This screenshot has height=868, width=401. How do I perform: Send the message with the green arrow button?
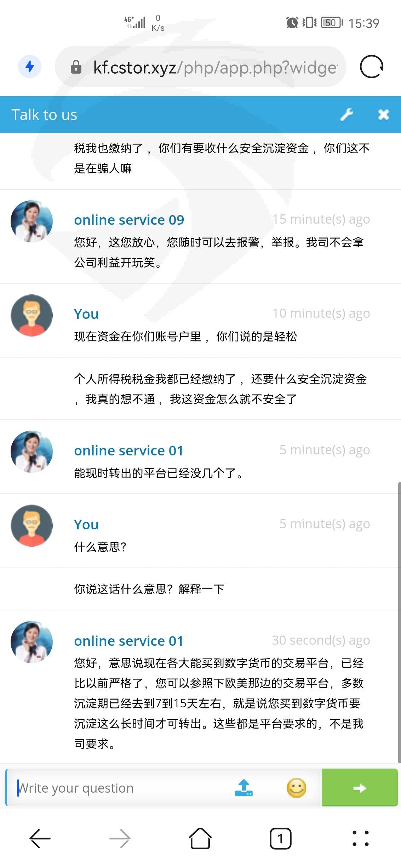[x=359, y=788]
